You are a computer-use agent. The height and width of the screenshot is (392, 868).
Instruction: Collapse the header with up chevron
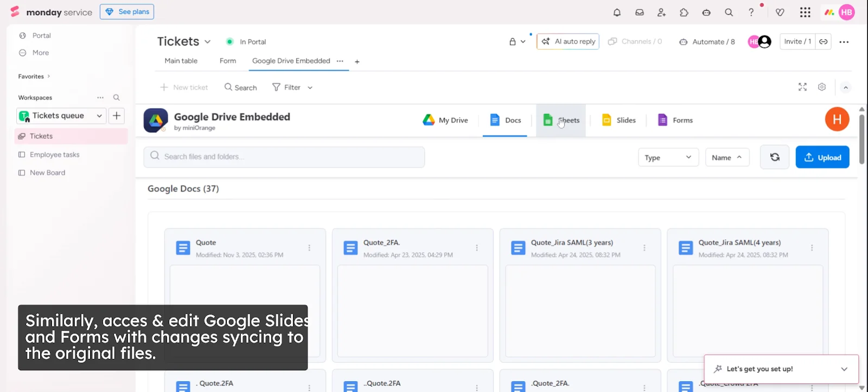[846, 87]
